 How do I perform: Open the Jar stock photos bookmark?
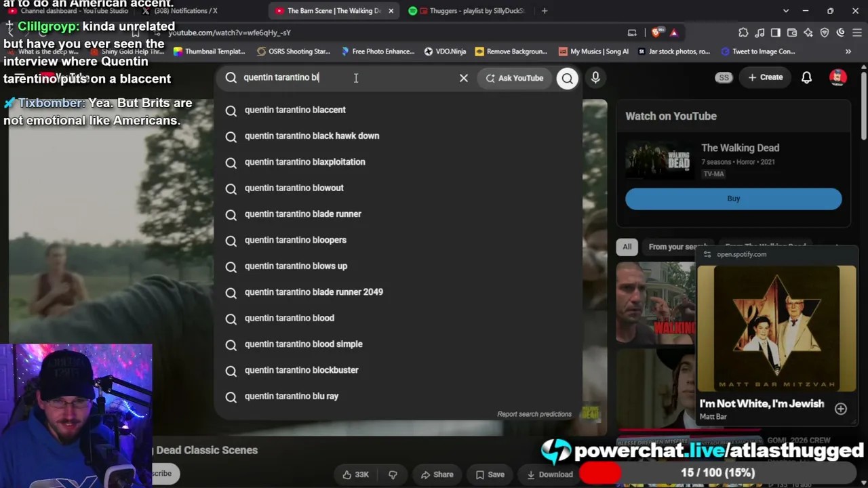pyautogui.click(x=673, y=52)
